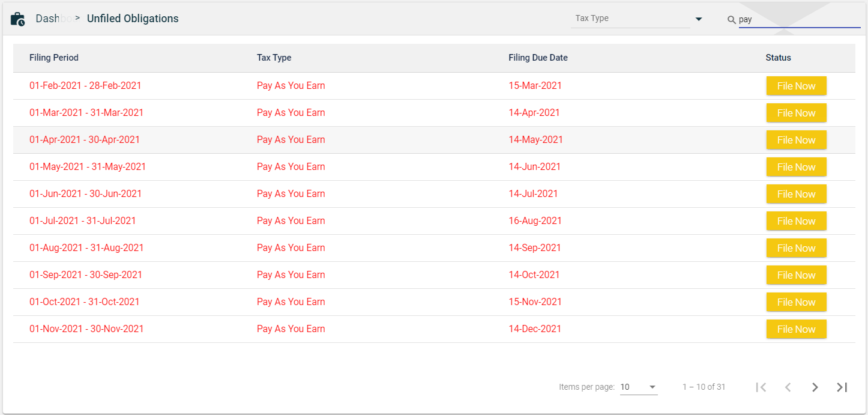Click the Tax Type dropdown arrow
This screenshot has width=868, height=415.
[698, 19]
